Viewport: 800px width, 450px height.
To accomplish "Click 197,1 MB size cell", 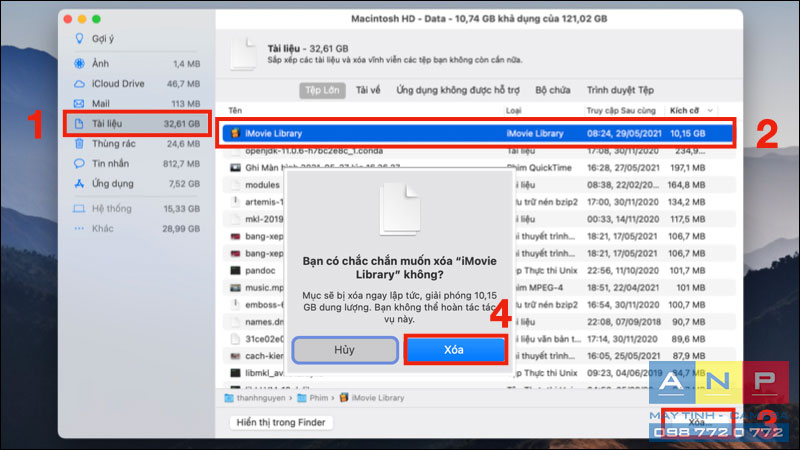I will click(x=687, y=168).
